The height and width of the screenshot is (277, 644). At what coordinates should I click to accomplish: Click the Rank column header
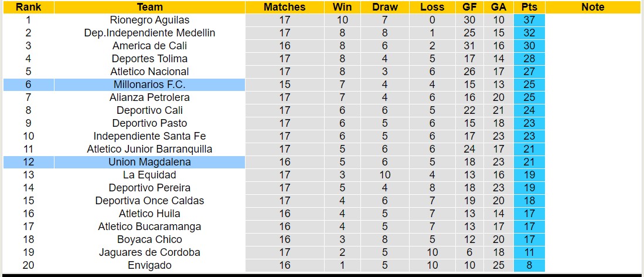[28, 7]
